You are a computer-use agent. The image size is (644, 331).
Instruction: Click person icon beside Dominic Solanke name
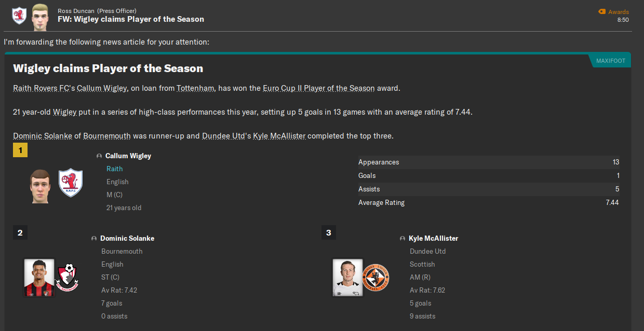94,239
